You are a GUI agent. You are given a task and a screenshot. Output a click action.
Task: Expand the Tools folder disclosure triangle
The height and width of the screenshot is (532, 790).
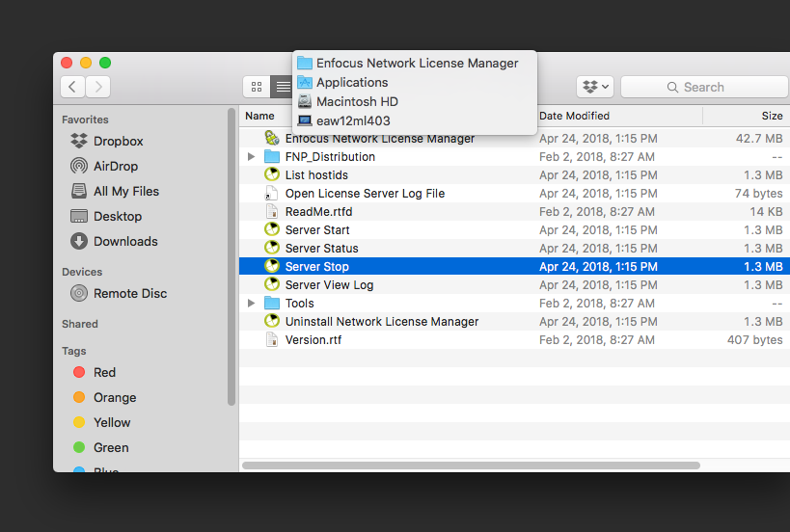(x=251, y=303)
